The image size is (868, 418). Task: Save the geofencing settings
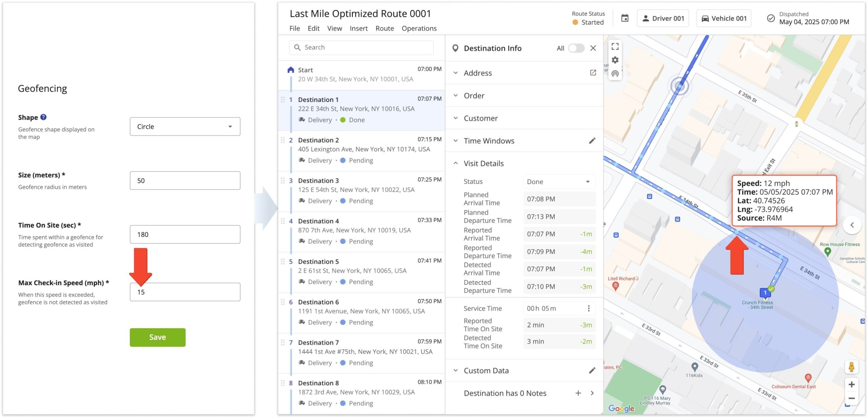coord(158,337)
